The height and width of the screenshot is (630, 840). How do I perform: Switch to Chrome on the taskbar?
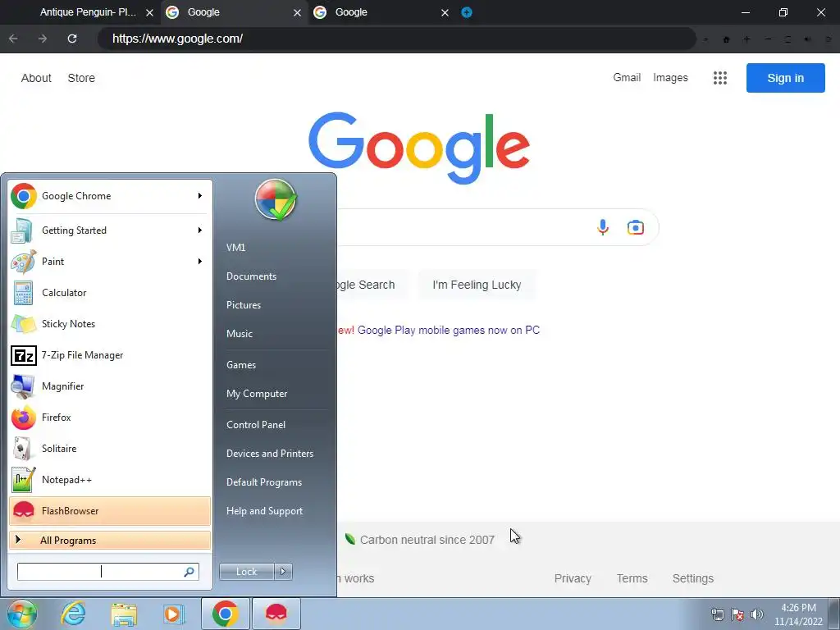(225, 614)
